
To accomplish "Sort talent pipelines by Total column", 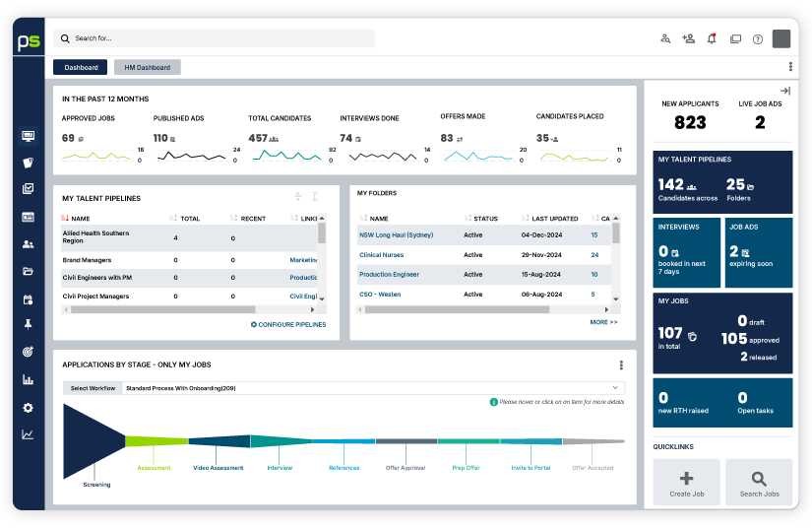I will click(190, 218).
